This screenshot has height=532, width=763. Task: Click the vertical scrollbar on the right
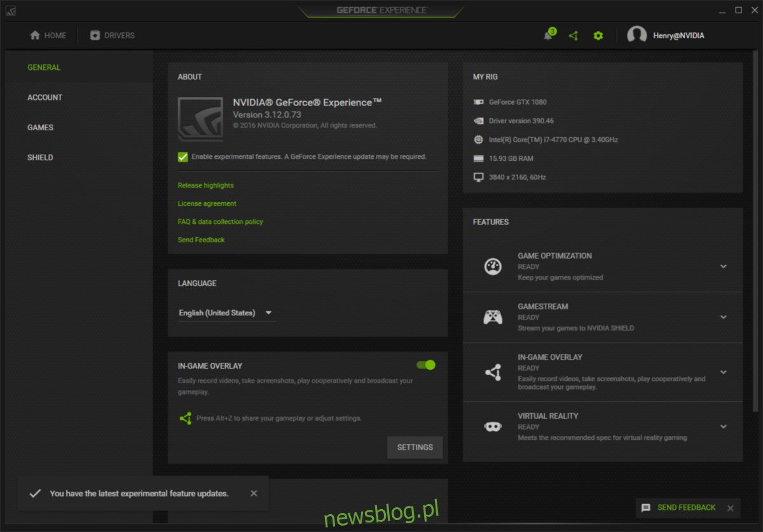755,232
